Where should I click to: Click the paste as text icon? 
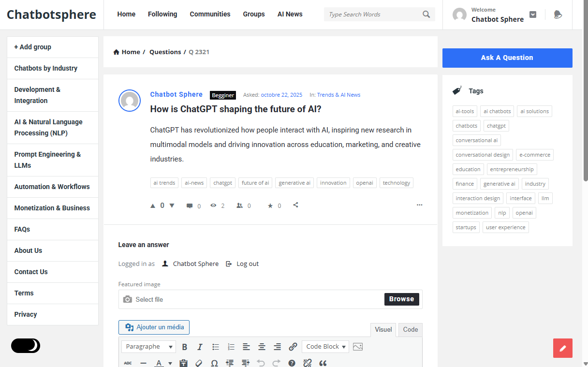183,363
